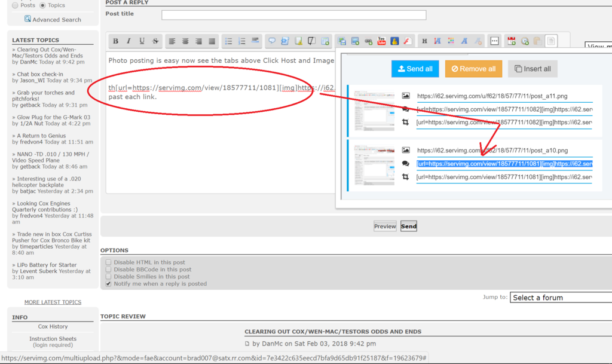
Task: Click the Insert all button
Action: coord(533,69)
